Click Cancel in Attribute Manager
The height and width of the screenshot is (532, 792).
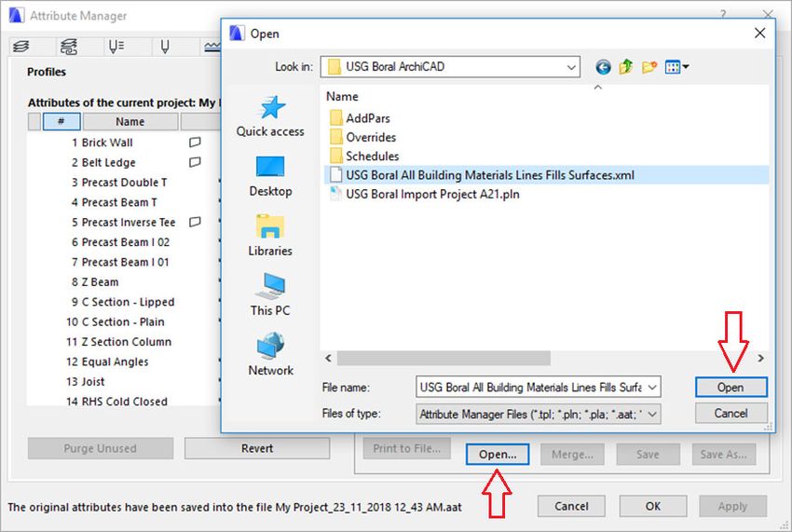coord(571,506)
